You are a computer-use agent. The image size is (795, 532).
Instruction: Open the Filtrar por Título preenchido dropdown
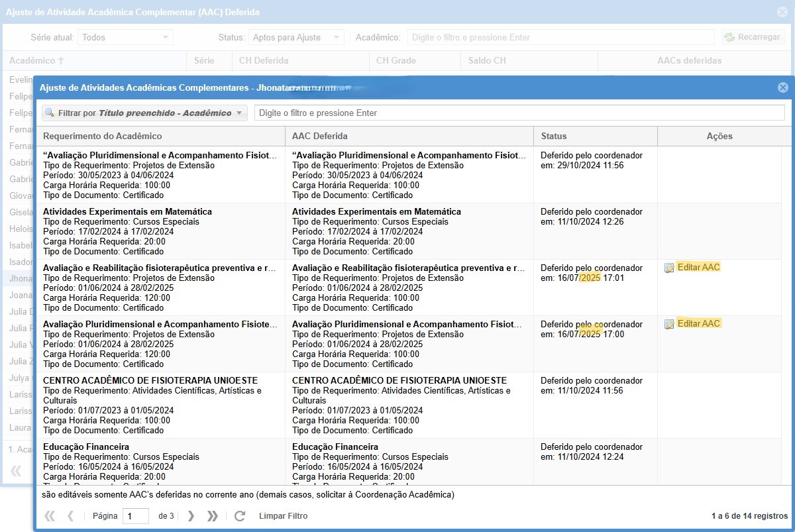coord(144,113)
